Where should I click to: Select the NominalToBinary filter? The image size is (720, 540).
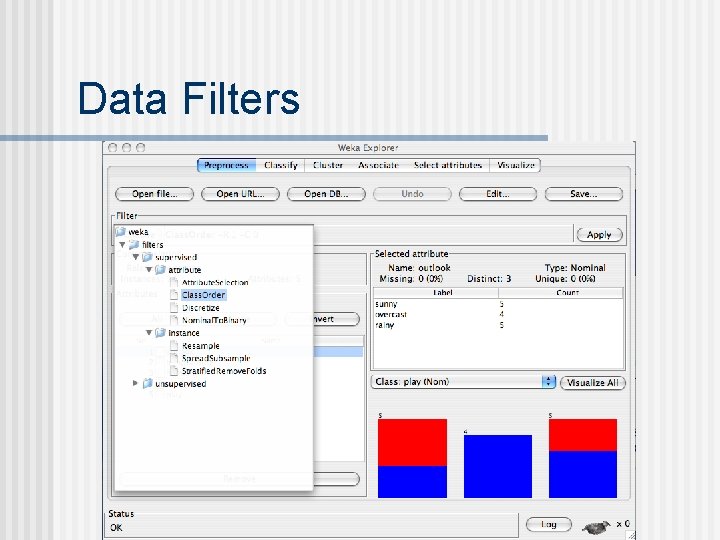click(214, 320)
